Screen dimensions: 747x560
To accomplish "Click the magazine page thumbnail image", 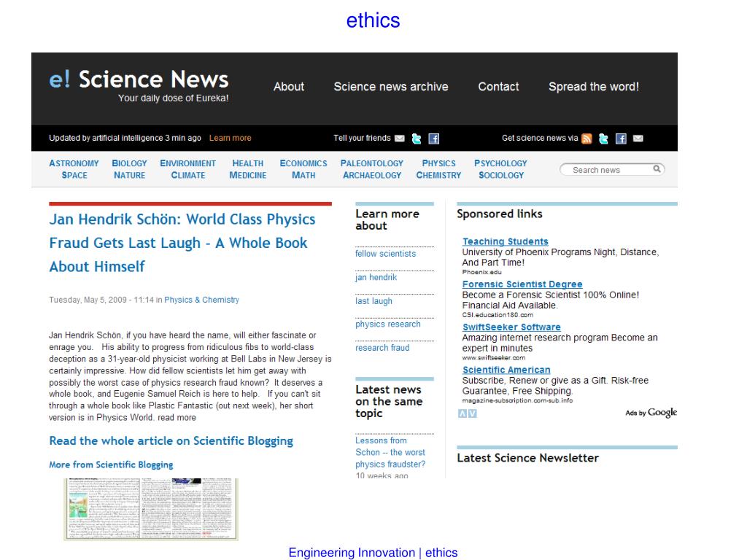I will [x=151, y=509].
